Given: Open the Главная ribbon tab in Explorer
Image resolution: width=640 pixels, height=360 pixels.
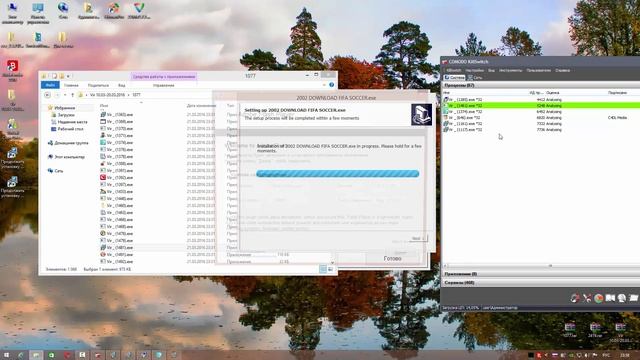Looking at the screenshot, I should click(x=71, y=85).
